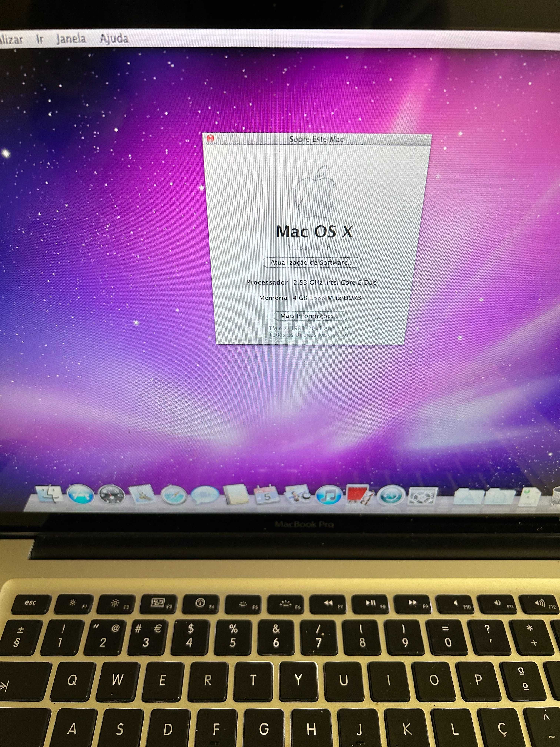Click the Sobre Este Mac title bar
This screenshot has width=560, height=747.
click(x=317, y=139)
